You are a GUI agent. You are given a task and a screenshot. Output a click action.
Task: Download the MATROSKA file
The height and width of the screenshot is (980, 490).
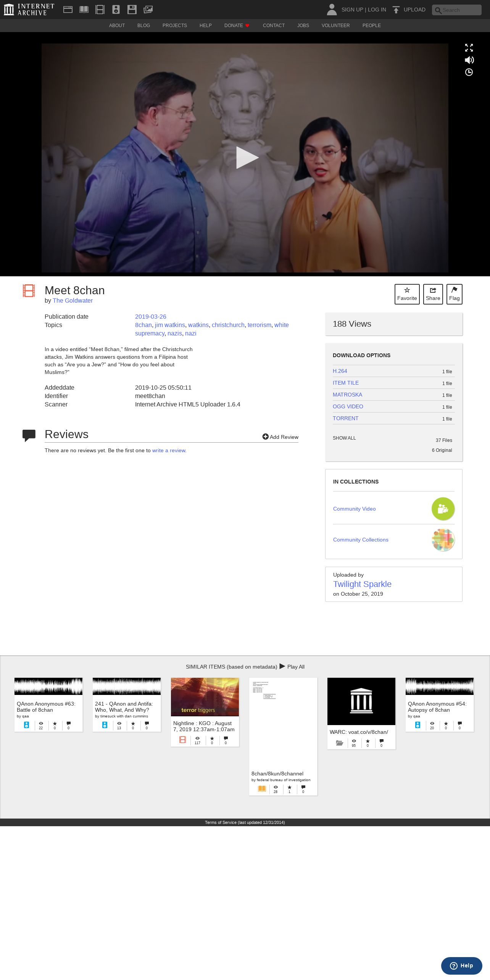point(347,395)
